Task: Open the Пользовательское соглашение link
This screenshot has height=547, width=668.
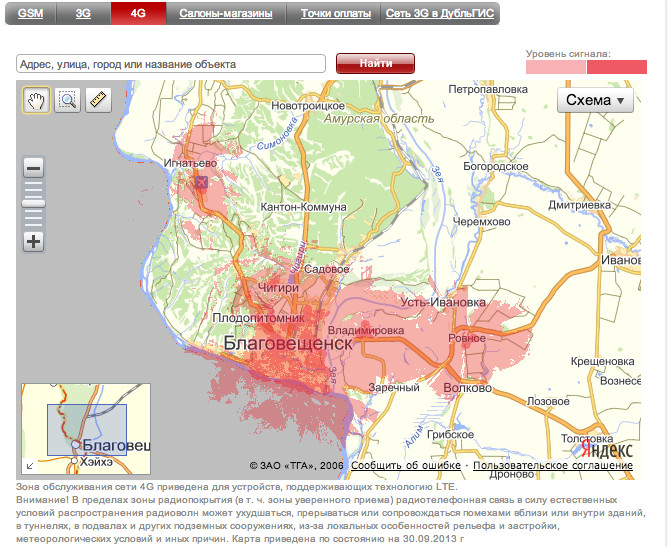Action: click(553, 466)
